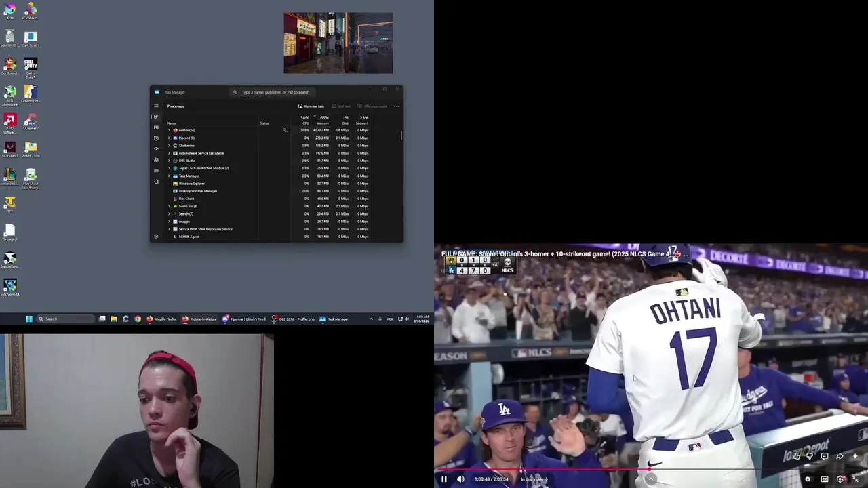Open Overwatch desktop shortcut

pos(9,231)
